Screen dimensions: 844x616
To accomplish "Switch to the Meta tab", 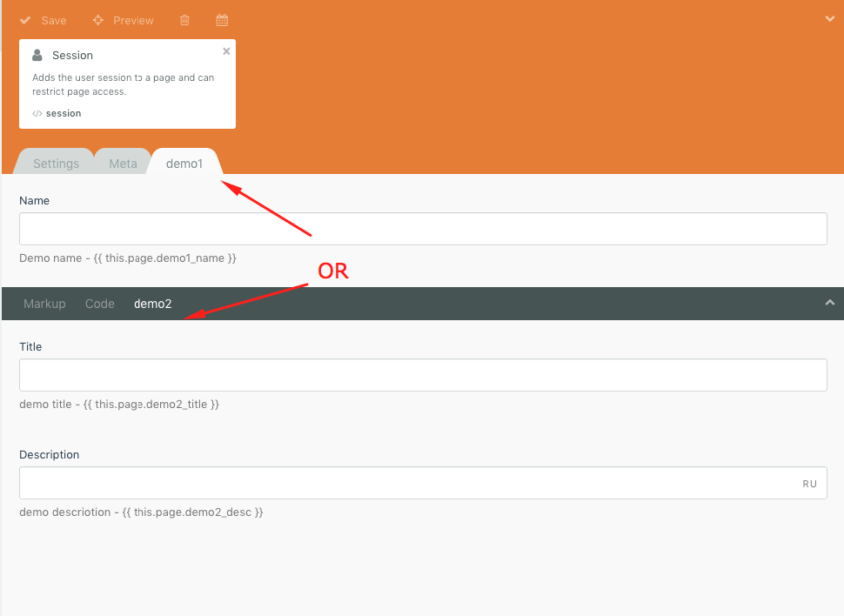I will point(124,164).
